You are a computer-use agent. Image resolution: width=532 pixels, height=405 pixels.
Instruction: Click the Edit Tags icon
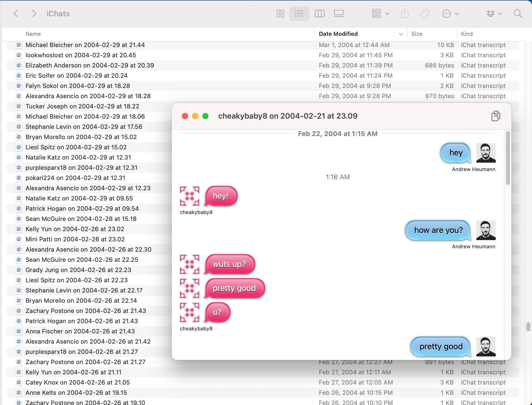(425, 14)
